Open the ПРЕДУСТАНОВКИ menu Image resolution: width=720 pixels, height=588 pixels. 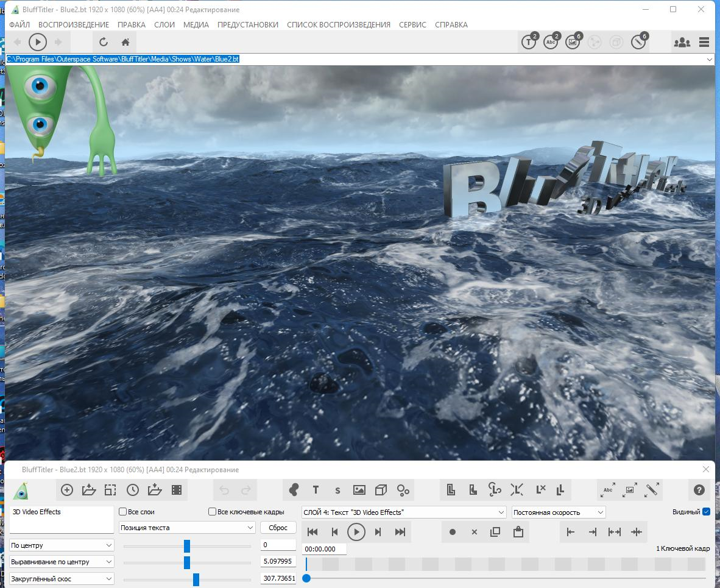point(248,25)
